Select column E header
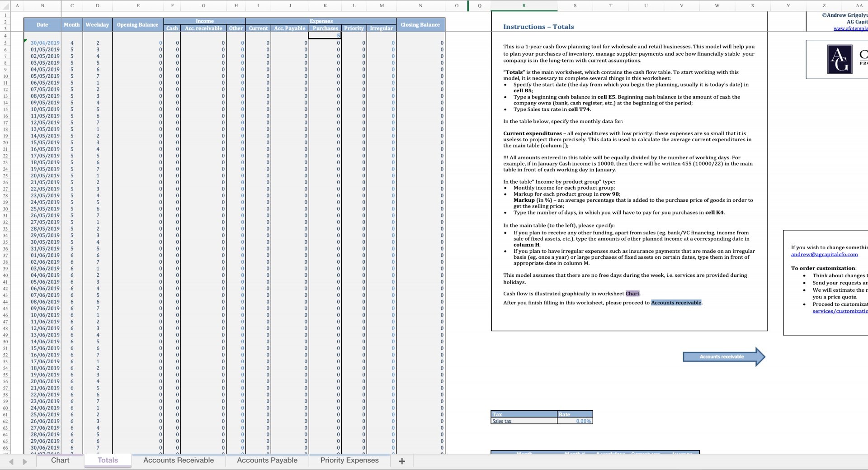868x470 pixels. click(x=138, y=5)
